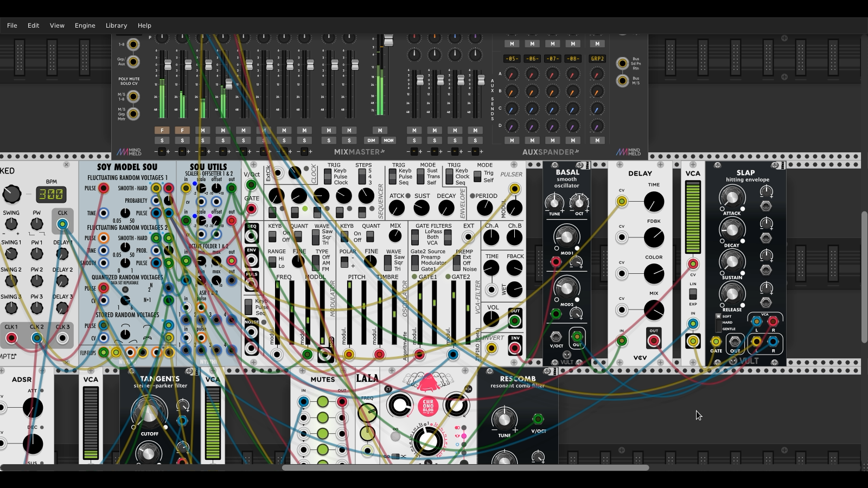Click the SWING knob on clock module
The height and width of the screenshot is (488, 868).
point(11,224)
